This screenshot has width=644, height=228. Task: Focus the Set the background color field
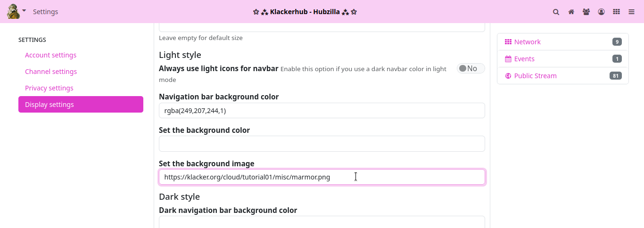[322, 144]
